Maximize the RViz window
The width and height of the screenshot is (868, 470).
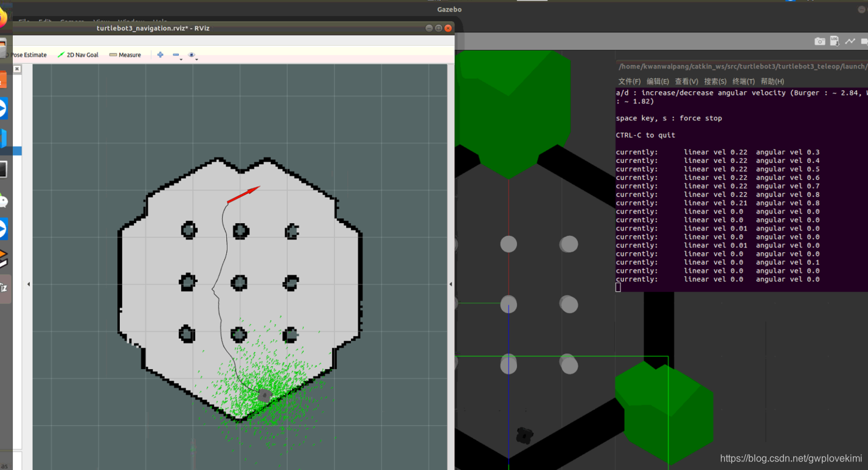pos(439,28)
